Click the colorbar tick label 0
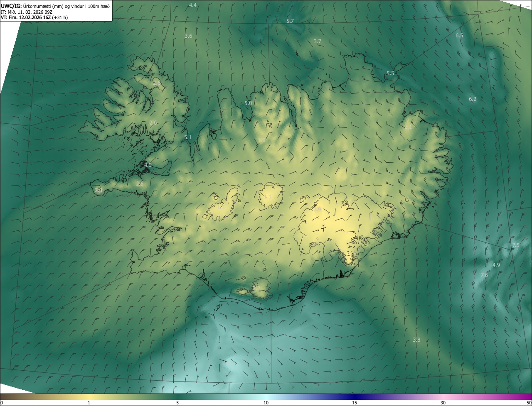Viewport: 532px width, 406px height. 2,403
